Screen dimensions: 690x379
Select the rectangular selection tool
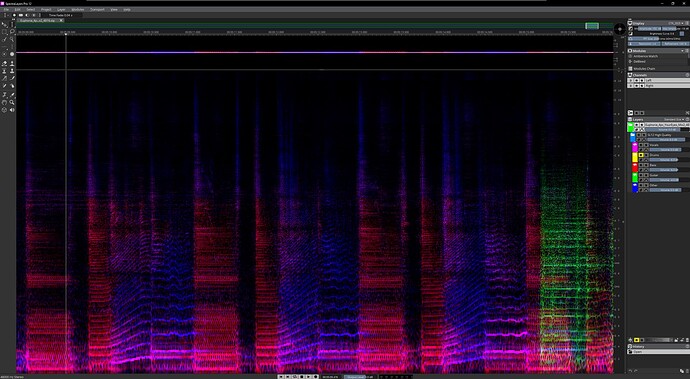4,32
